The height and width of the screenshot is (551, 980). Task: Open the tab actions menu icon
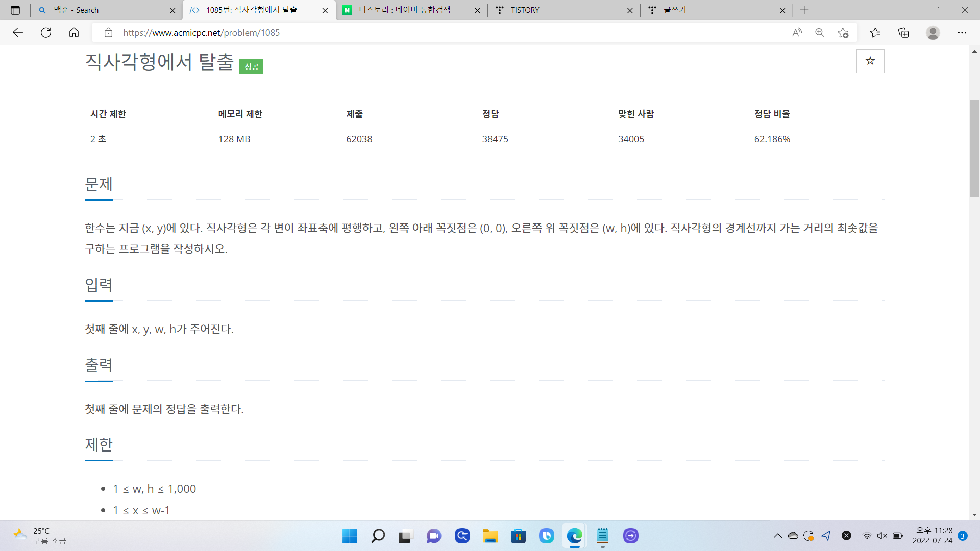[x=15, y=10]
